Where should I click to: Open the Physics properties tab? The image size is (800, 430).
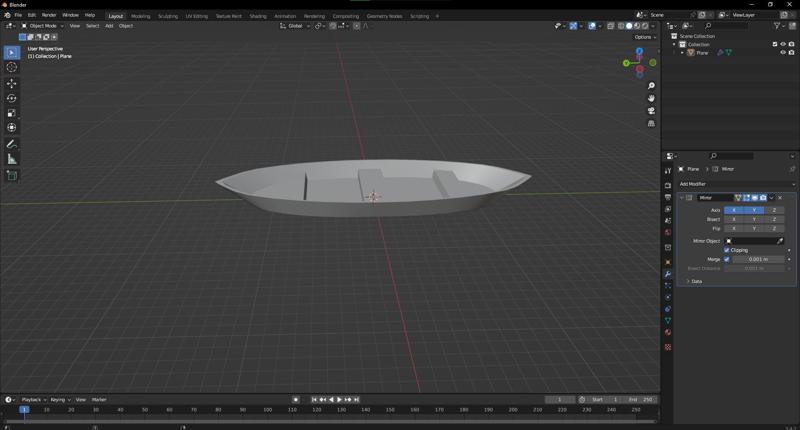[x=668, y=297]
